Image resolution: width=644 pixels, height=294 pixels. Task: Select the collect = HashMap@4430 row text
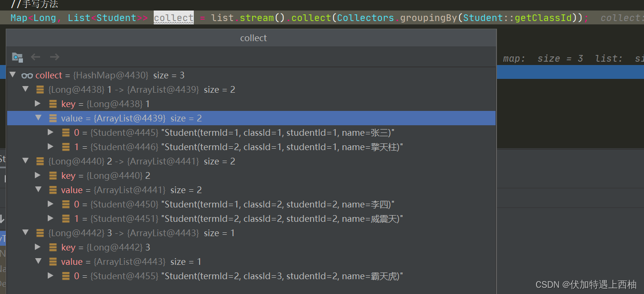110,76
